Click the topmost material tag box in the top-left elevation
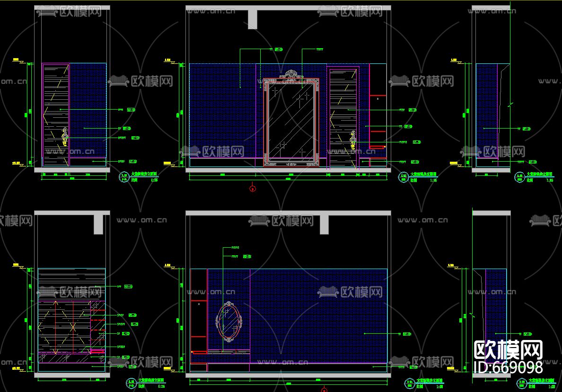Viewport: 562px width, 392px height. pos(131,110)
